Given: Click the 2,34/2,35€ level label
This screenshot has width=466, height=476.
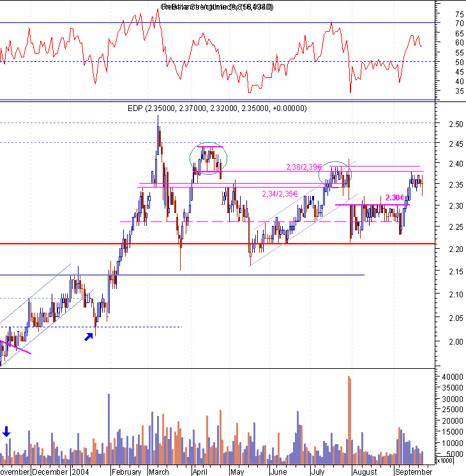Looking at the screenshot, I should [280, 194].
